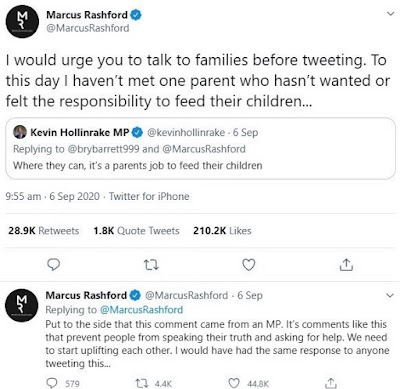400x389 pixels.
Task: Open the chevron menu on the main tweet
Action: pos(390,14)
